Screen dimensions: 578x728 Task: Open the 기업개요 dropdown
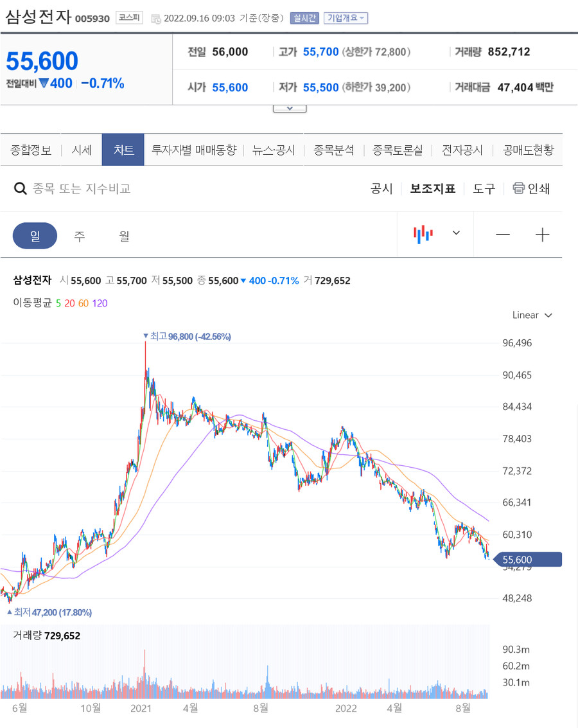pyautogui.click(x=346, y=18)
